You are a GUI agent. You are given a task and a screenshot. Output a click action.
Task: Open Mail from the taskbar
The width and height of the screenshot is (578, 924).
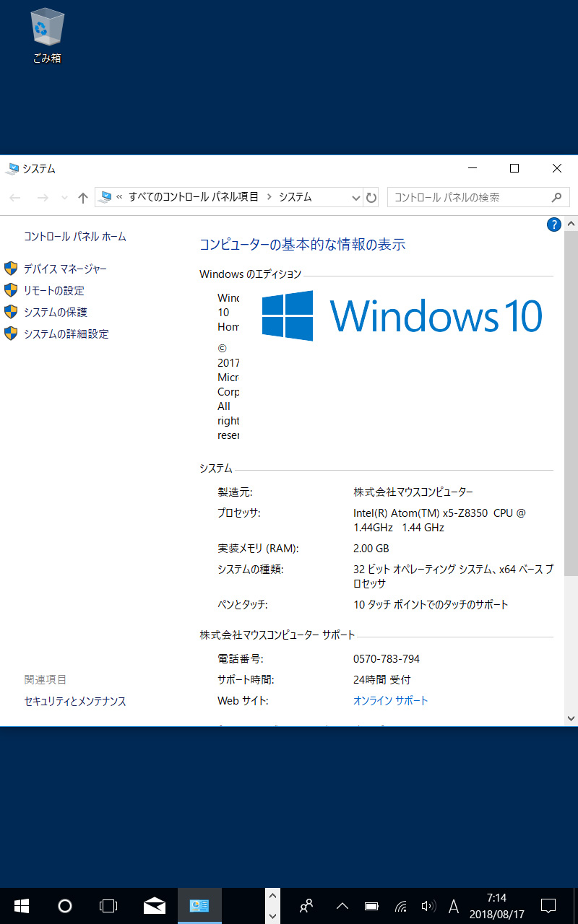tap(155, 905)
